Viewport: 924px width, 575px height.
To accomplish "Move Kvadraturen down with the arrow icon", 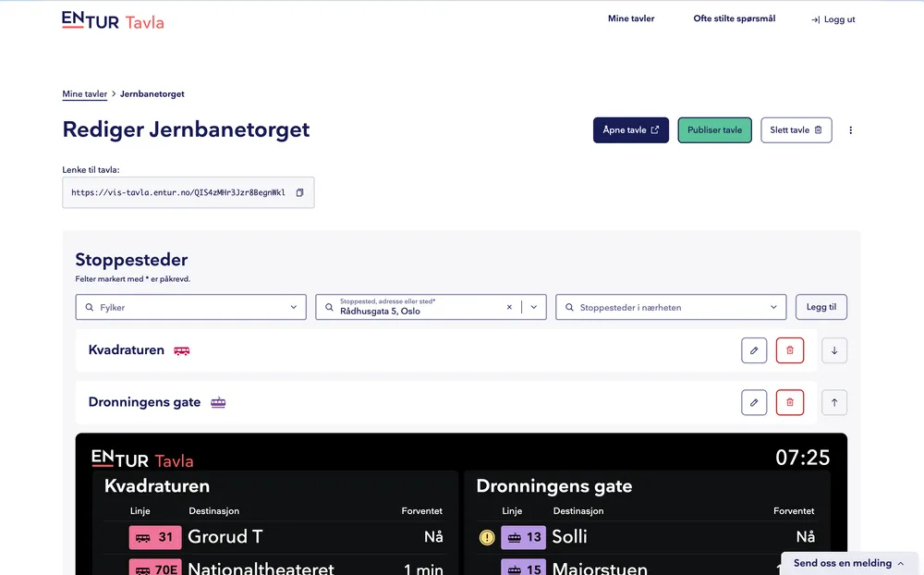I will (833, 350).
